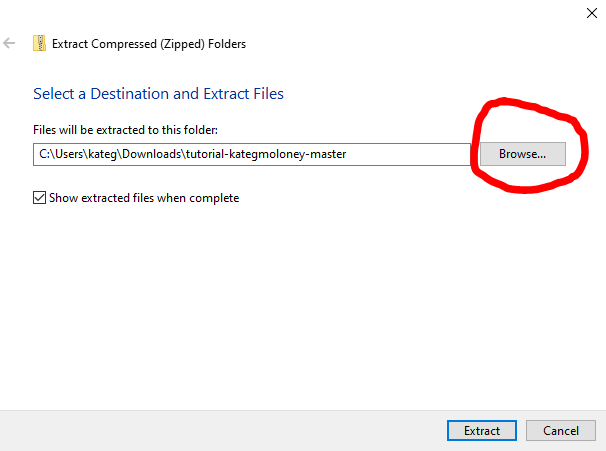Close the Extract Compressed Folders dialog
The height and width of the screenshot is (451, 606).
591,13
